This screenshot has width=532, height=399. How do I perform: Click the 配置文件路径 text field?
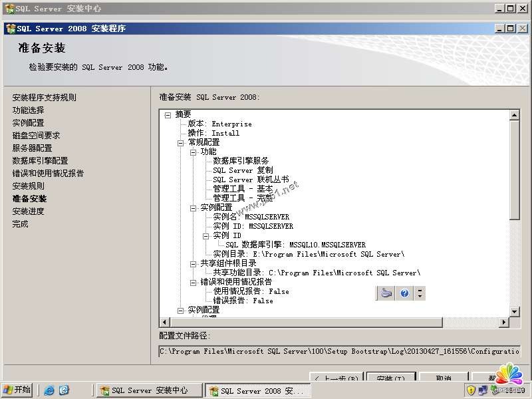click(339, 351)
